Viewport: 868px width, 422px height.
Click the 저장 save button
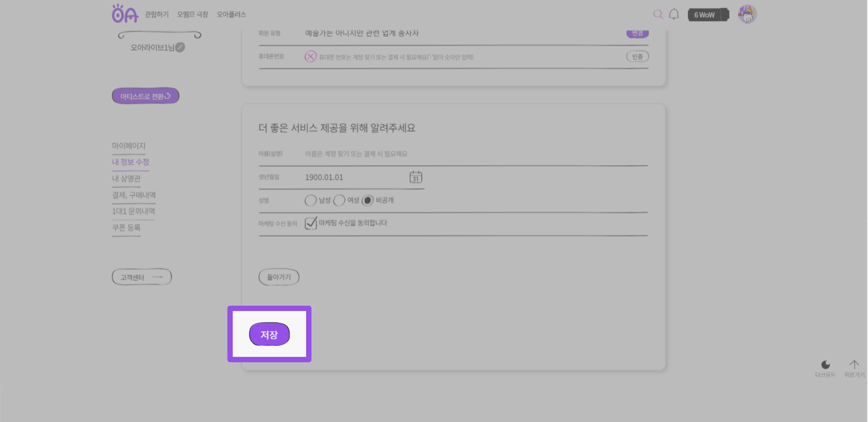pyautogui.click(x=269, y=334)
